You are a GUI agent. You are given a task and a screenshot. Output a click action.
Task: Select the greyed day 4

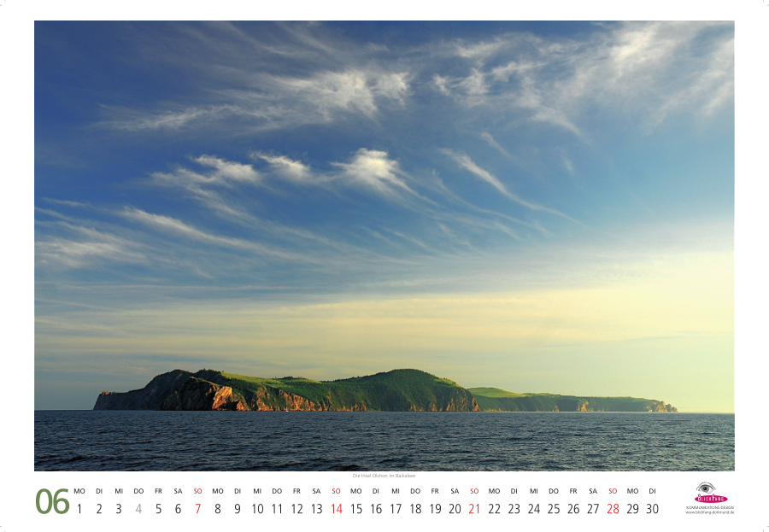point(138,509)
